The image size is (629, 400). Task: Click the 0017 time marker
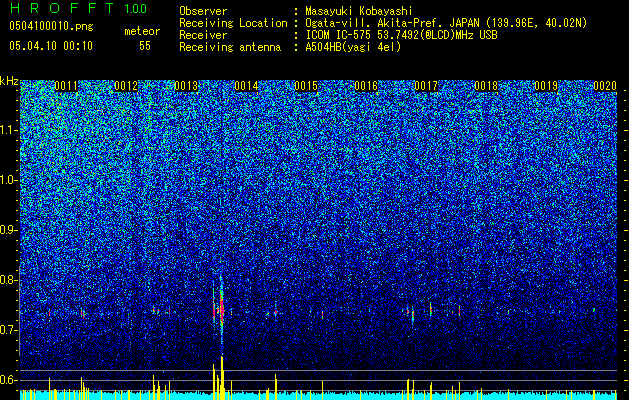[426, 86]
